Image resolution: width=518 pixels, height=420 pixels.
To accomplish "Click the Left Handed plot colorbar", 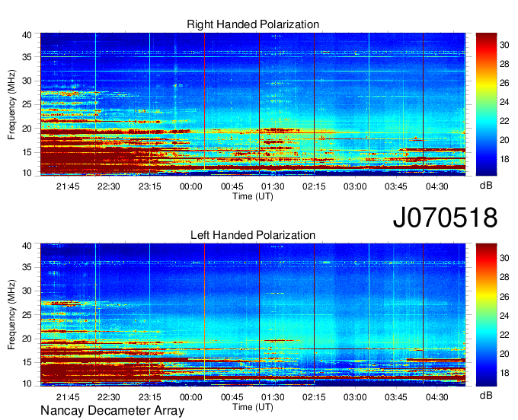I will (486, 315).
